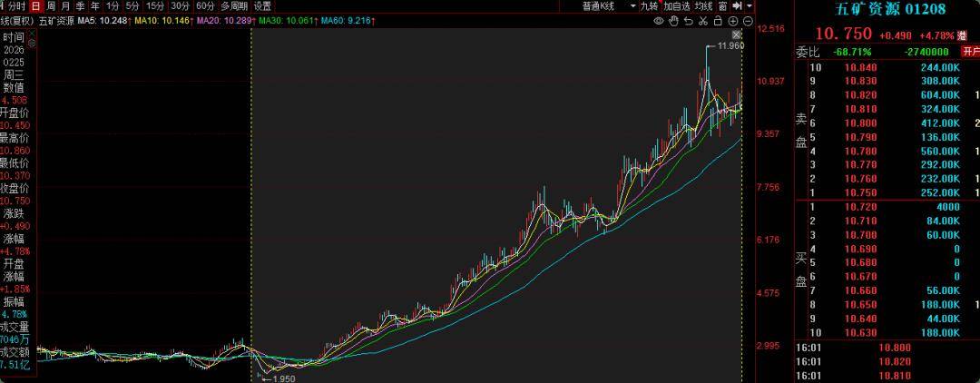Zoom out with the minus icon
This screenshot has width=980, height=383.
pyautogui.click(x=748, y=21)
